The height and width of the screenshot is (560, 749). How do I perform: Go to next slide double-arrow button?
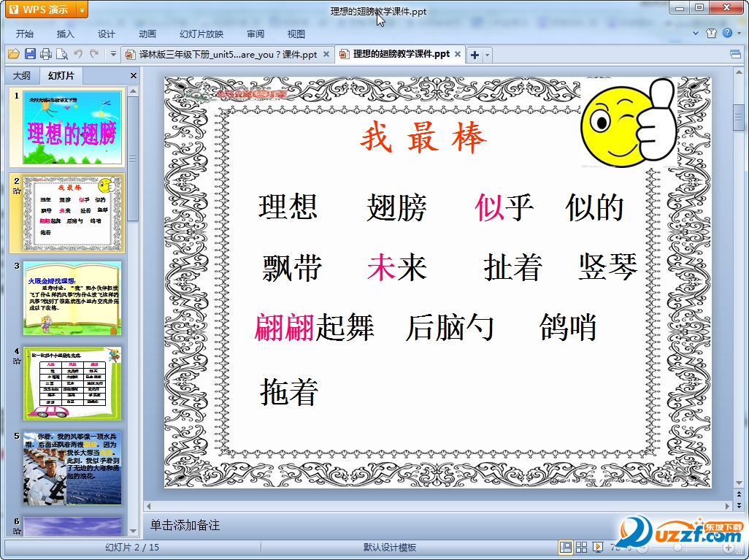(740, 505)
